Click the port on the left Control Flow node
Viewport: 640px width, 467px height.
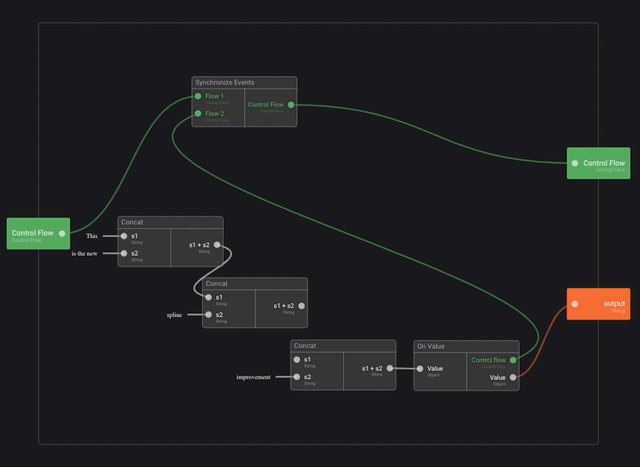[x=62, y=233]
